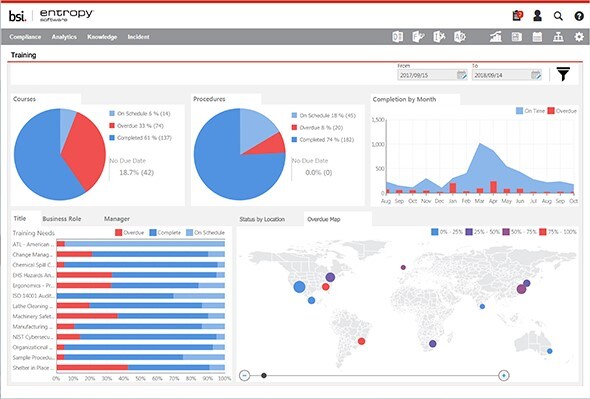Open the notifications clipboard icon with red badge
Screen dimensions: 590x399
click(x=518, y=16)
